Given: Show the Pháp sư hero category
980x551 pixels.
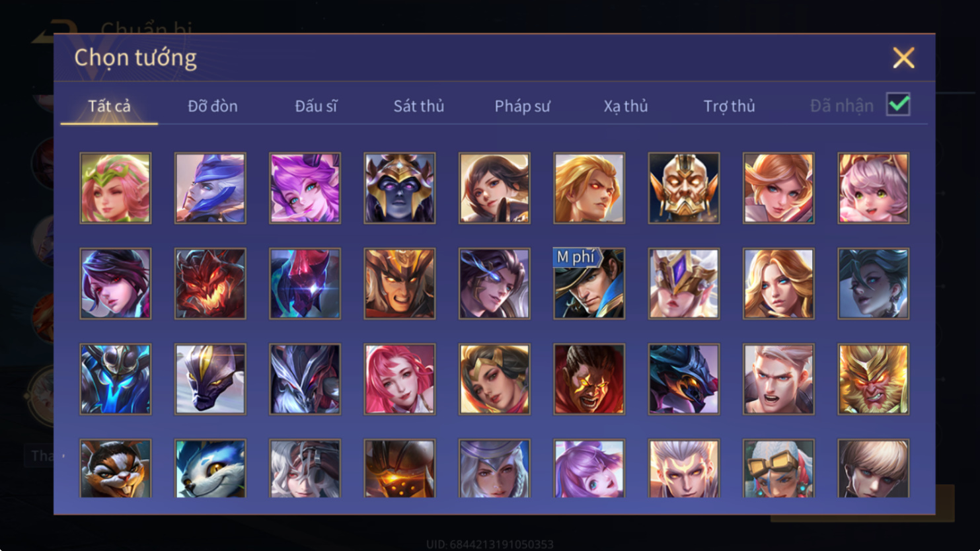Looking at the screenshot, I should point(522,106).
